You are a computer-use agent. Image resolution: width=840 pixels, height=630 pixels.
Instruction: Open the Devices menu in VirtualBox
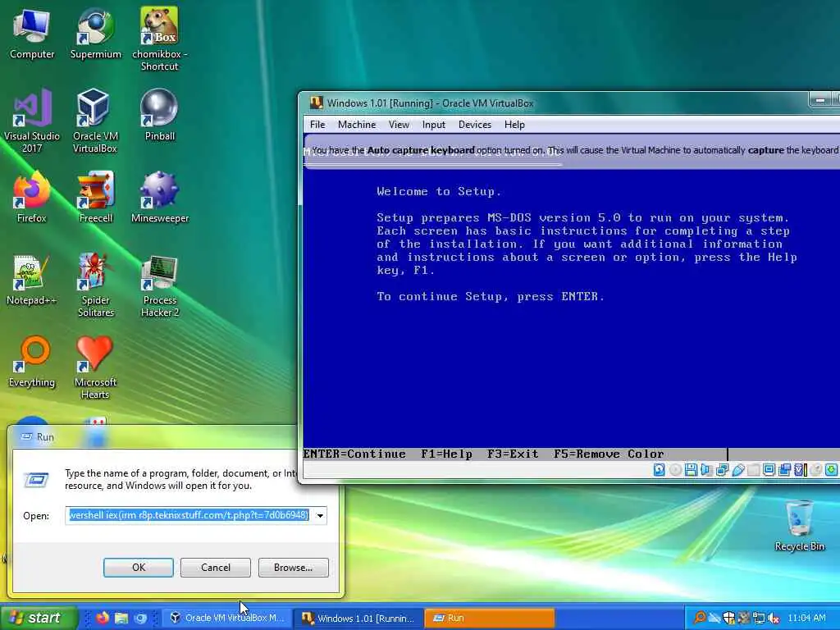tap(475, 125)
